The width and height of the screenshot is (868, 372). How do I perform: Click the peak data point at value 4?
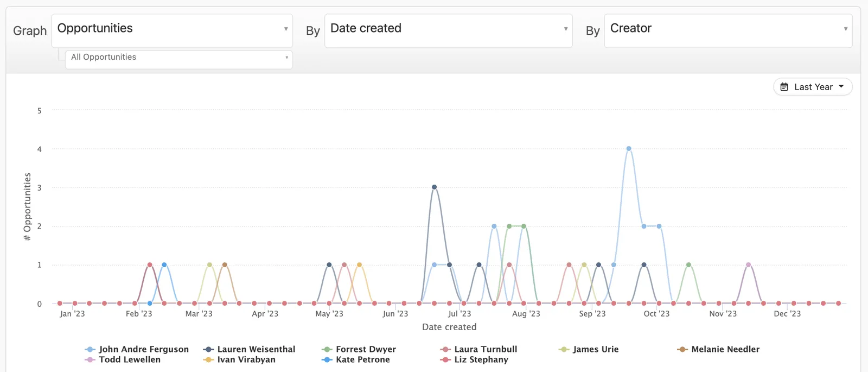629,148
